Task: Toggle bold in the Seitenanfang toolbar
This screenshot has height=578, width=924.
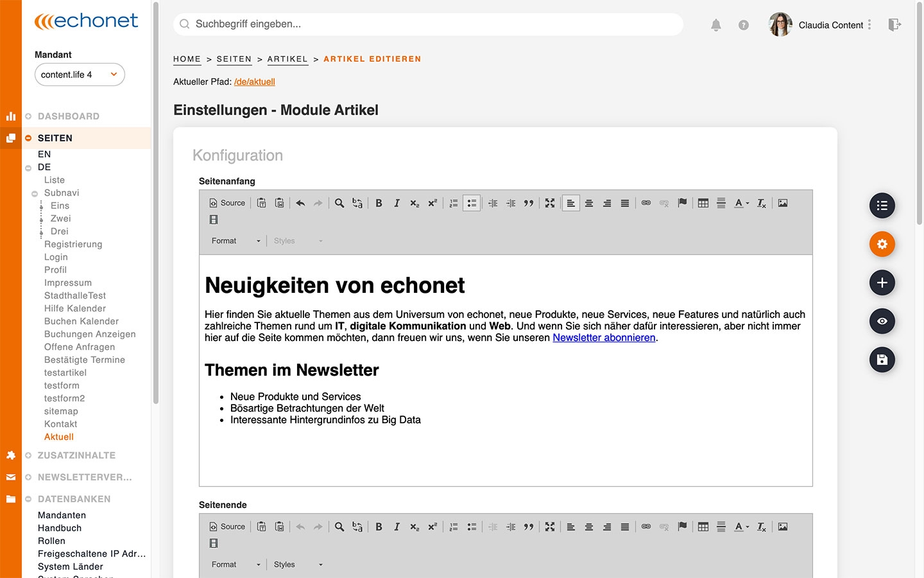Action: [379, 203]
